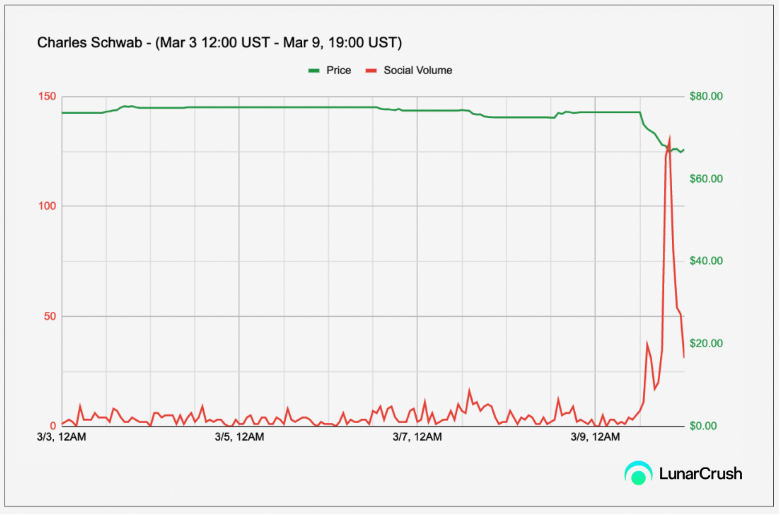Screen dimensions: 780x515
Task: Click the 100 left axis label
Action: click(47, 206)
